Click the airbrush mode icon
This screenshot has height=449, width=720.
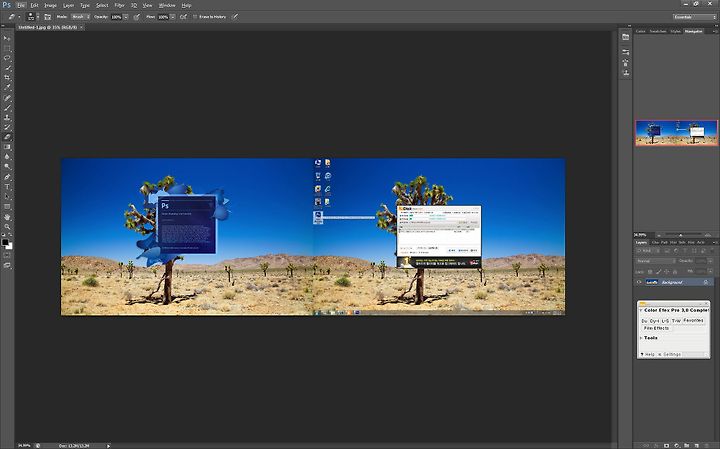point(183,17)
